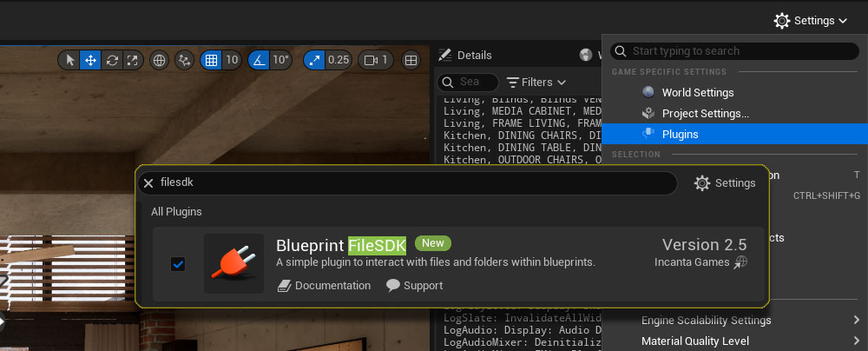868x351 pixels.
Task: Open camera speed setting 1
Action: click(376, 60)
